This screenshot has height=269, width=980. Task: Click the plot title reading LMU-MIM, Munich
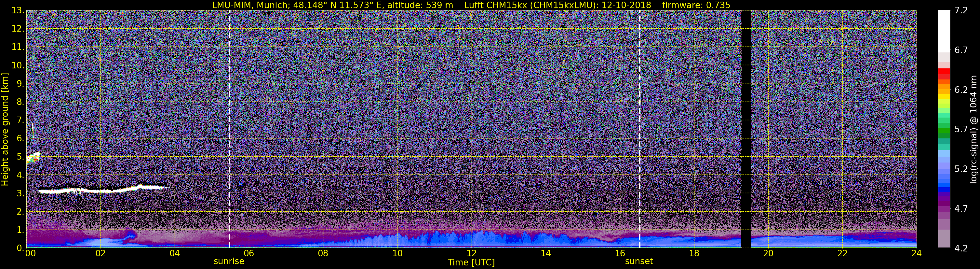tap(471, 5)
